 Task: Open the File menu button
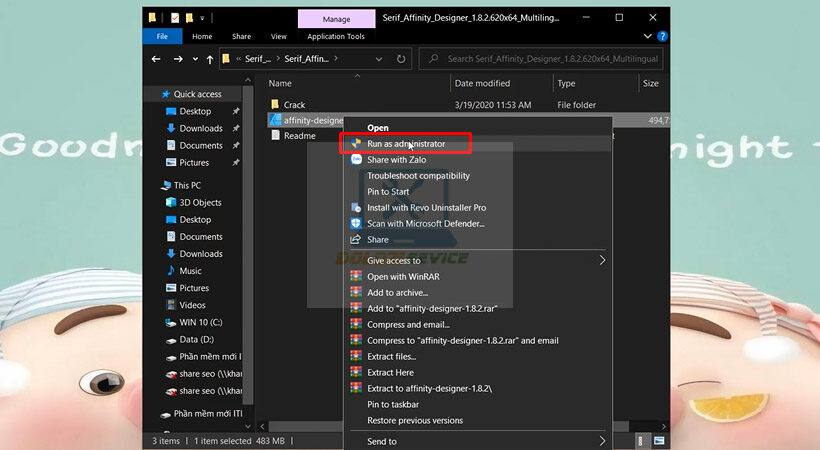tap(162, 37)
